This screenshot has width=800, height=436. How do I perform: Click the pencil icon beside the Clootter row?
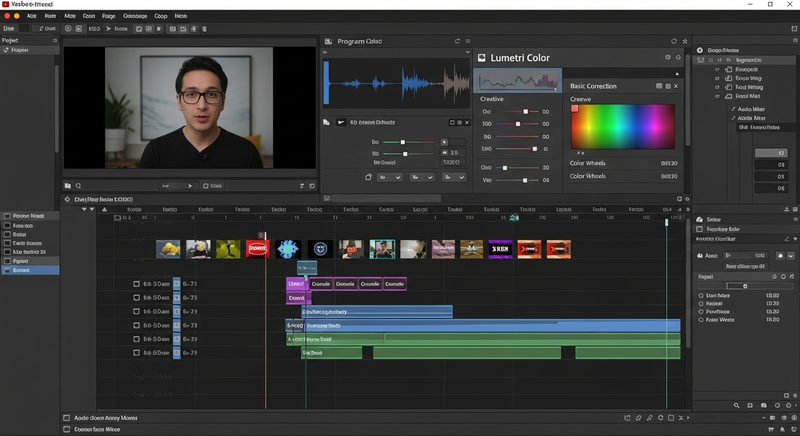point(787,239)
